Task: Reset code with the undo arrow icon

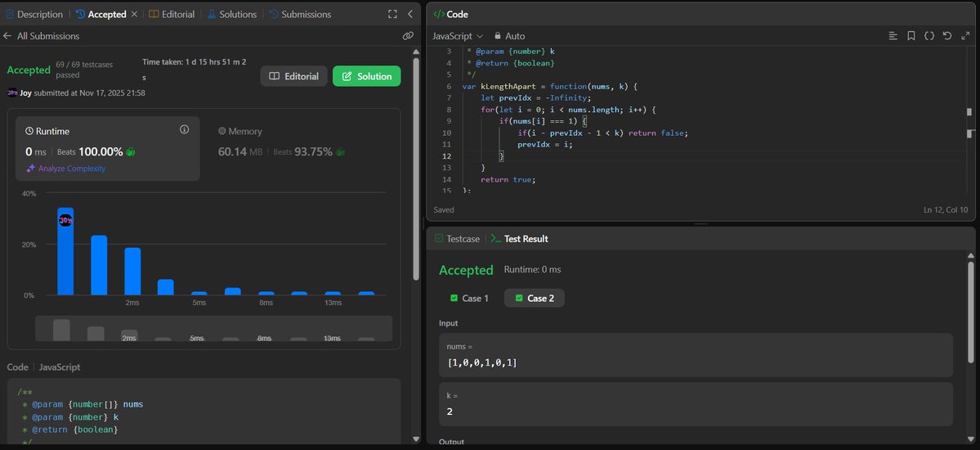Action: [x=947, y=36]
